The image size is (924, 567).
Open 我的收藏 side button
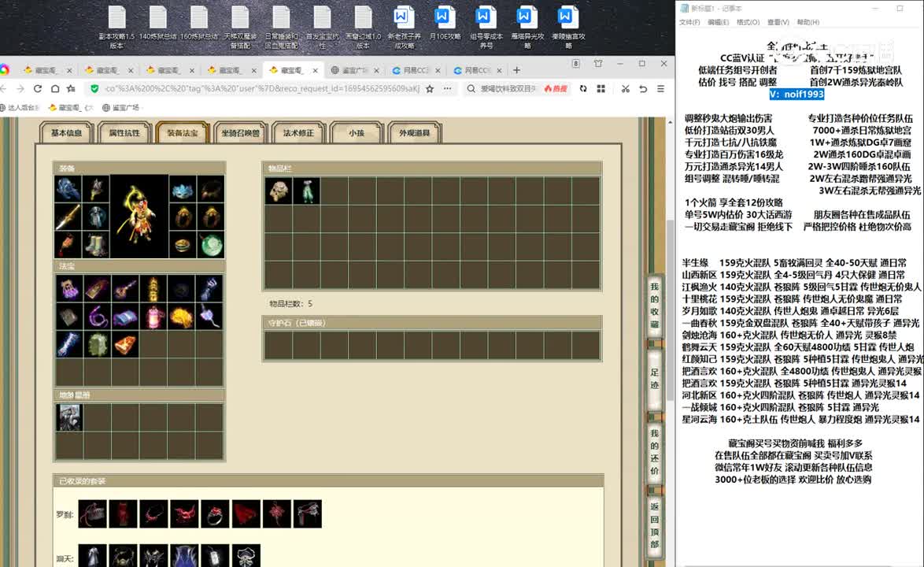pos(655,306)
